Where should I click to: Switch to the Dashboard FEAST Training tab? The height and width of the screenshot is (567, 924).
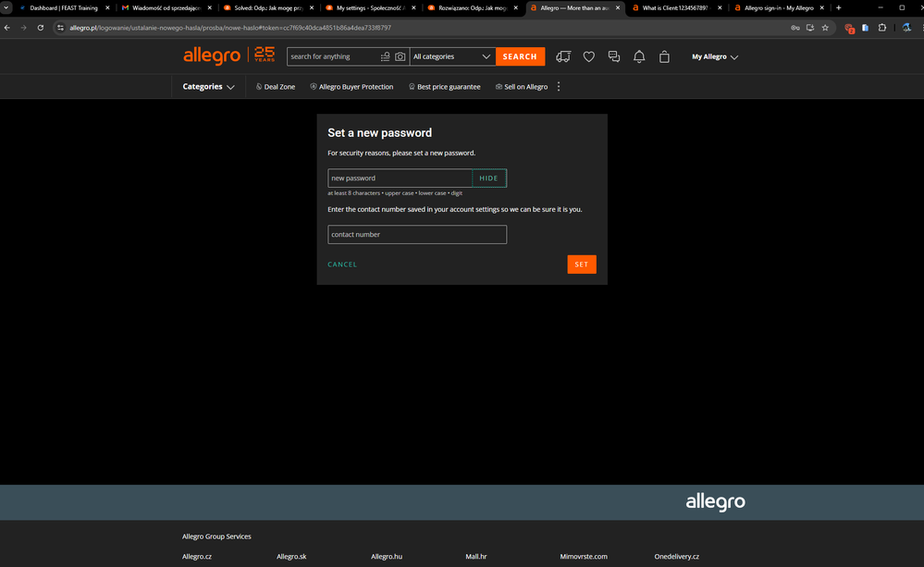tap(63, 7)
